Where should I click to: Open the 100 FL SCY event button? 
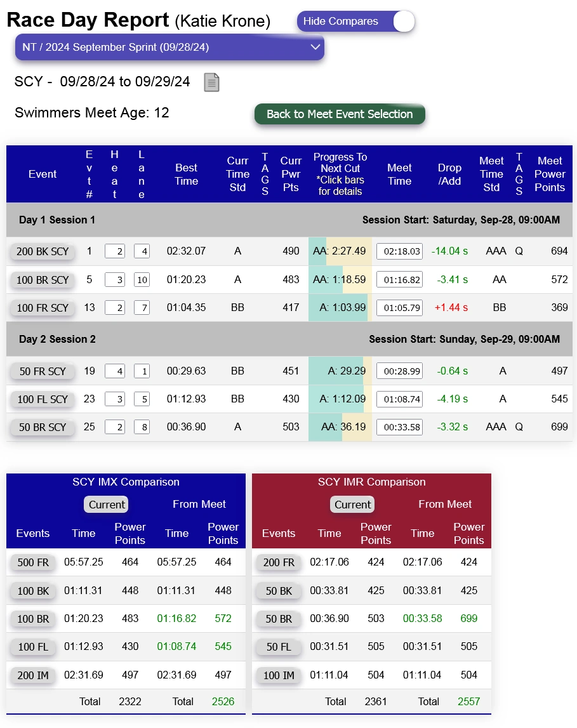point(43,399)
